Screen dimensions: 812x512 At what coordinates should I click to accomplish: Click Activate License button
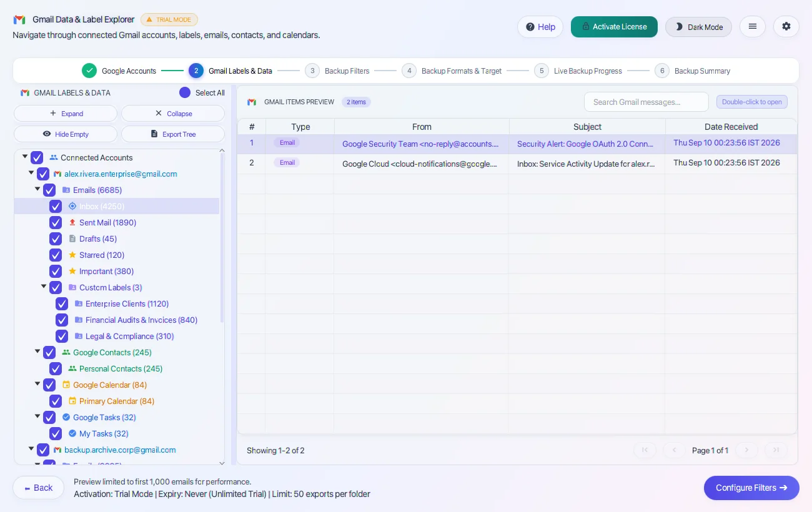pos(614,27)
